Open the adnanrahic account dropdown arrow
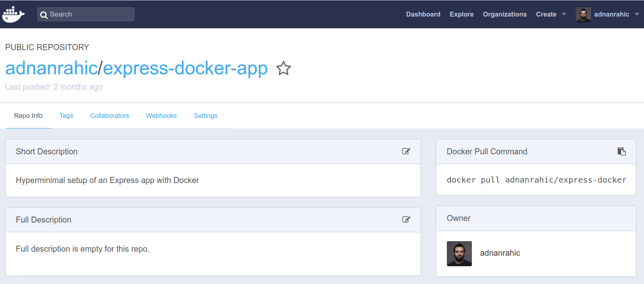 637,15
